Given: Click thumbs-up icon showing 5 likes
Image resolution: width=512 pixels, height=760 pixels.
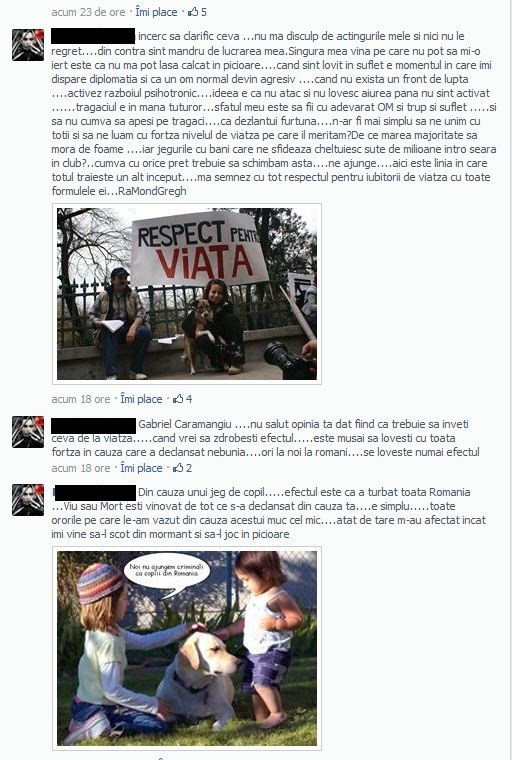Looking at the screenshot, I should click(x=193, y=12).
